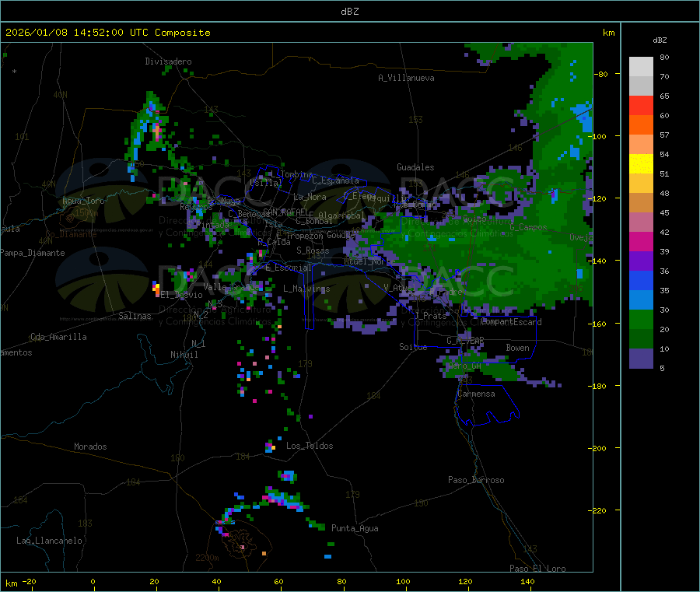700x592 pixels.
Task: Select the 'Pampa_Diamante' place label
Action: tap(33, 253)
